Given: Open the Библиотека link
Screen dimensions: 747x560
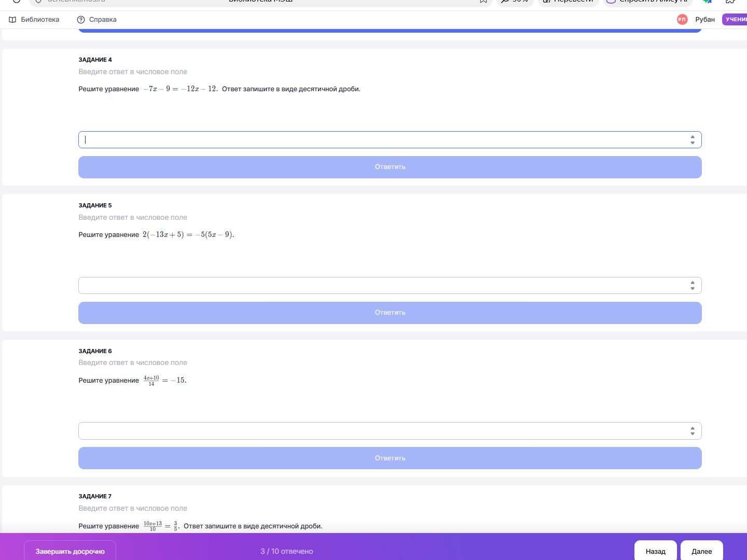Looking at the screenshot, I should 40,20.
